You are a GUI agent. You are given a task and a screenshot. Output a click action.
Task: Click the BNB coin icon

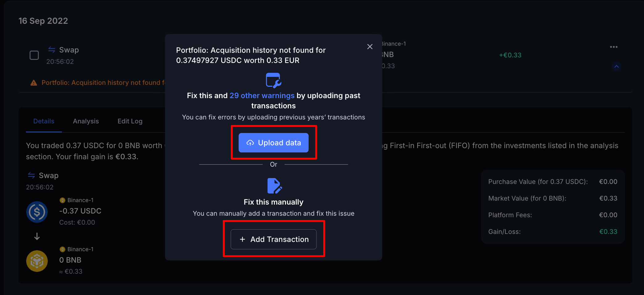[x=37, y=261]
